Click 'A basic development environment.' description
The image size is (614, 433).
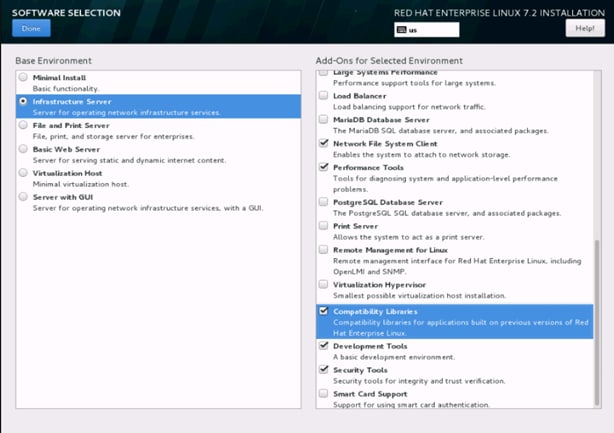click(x=394, y=357)
